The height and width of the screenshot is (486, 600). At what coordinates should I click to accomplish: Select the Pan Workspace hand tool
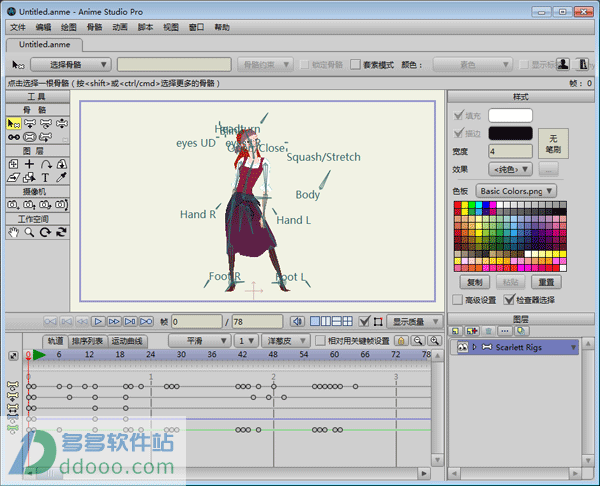click(14, 232)
